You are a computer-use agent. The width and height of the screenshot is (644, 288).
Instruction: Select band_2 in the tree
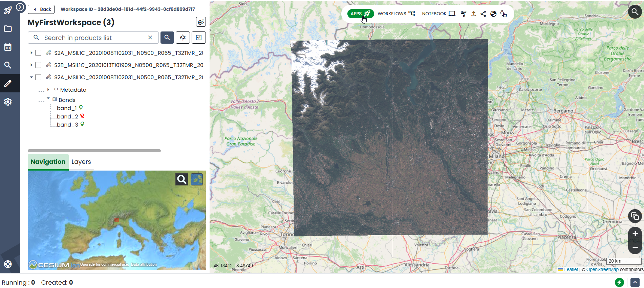click(x=67, y=116)
